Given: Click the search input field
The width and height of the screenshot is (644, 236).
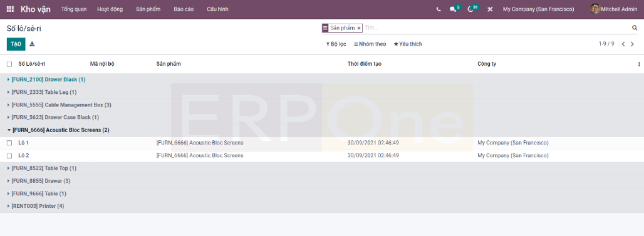Looking at the screenshot, I should 497,28.
